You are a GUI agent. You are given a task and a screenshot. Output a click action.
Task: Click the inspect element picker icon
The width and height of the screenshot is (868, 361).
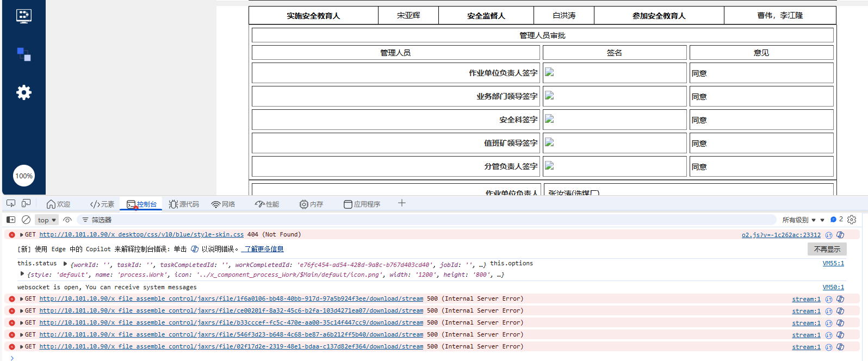[x=11, y=203]
